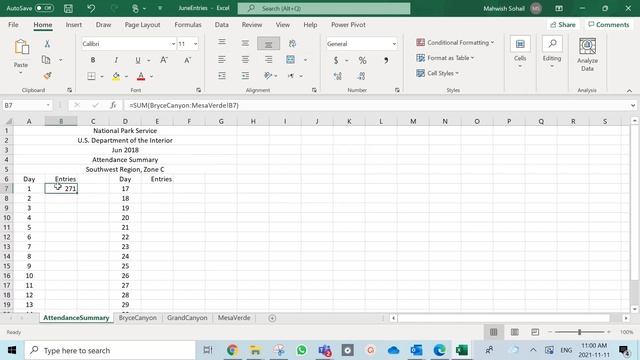Click the Cut scissors icon
This screenshot has height=360, width=640.
pyautogui.click(x=47, y=44)
